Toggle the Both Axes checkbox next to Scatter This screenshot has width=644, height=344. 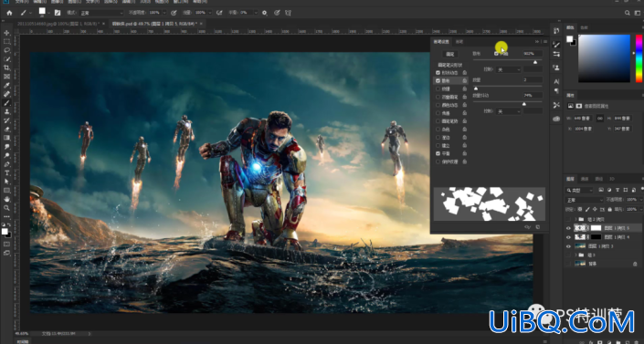496,54
